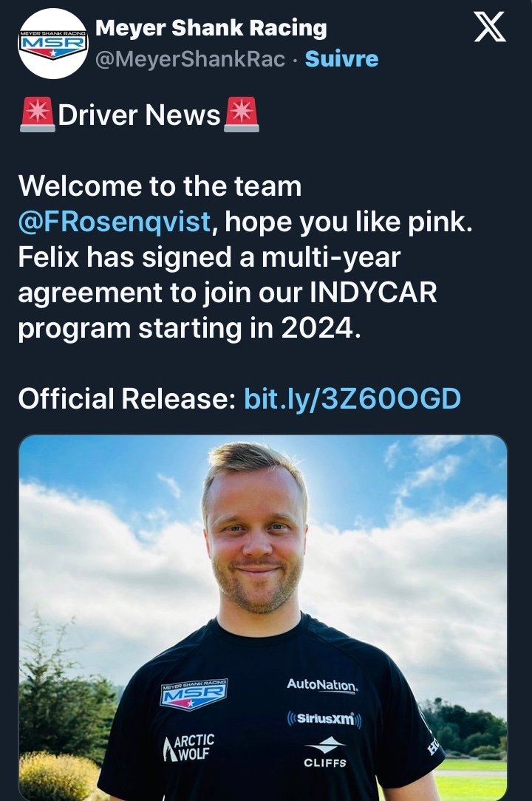Click the MSR profile avatar

53,44
